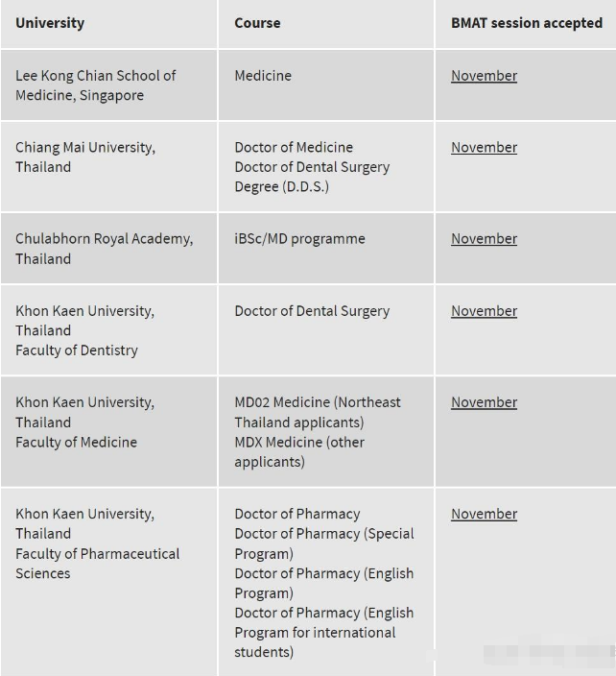Screen dimensions: 616x676
Task: Follow November link for Chulabhorn Royal Academy
Action: point(484,239)
